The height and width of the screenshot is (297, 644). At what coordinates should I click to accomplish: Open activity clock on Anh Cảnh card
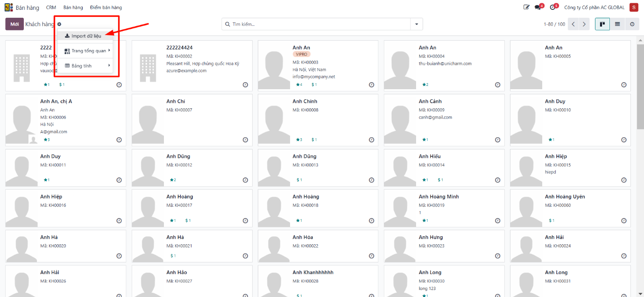coord(497,140)
